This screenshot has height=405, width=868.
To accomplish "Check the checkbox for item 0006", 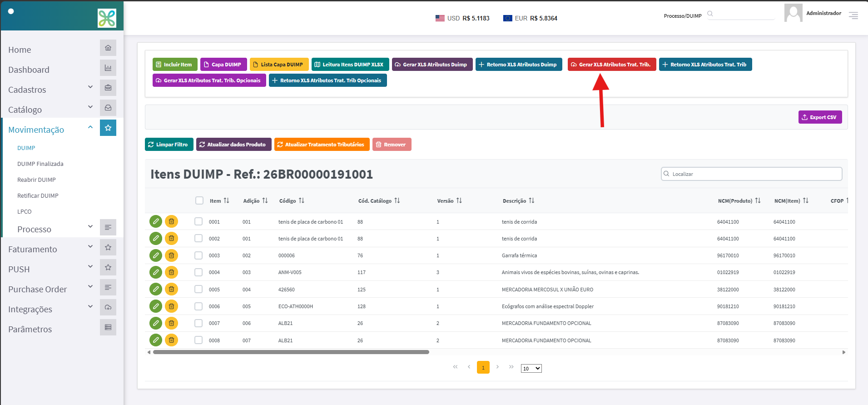I will (198, 306).
